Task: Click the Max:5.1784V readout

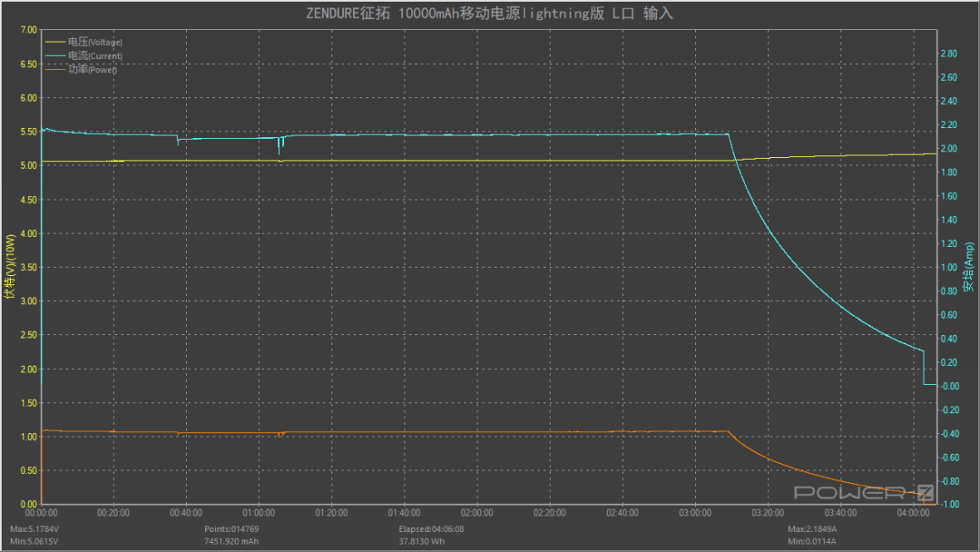Action: coord(34,529)
